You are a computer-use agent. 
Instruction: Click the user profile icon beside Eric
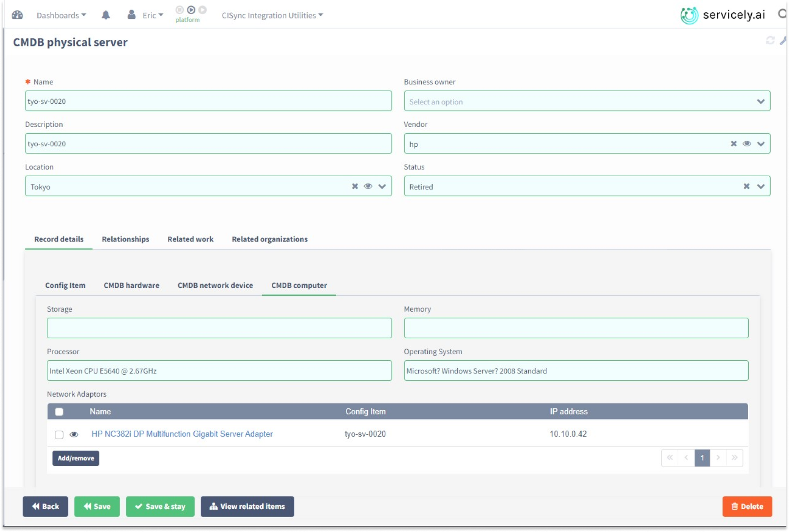pyautogui.click(x=132, y=14)
